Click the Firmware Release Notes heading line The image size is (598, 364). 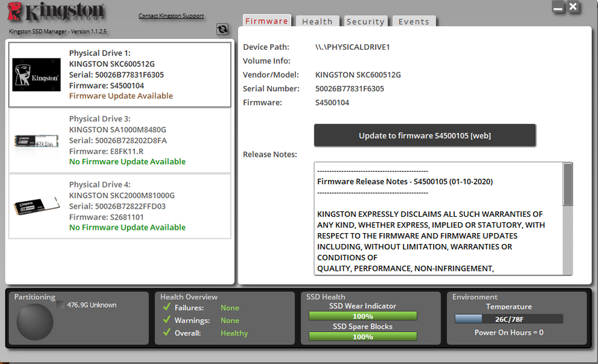(x=404, y=181)
